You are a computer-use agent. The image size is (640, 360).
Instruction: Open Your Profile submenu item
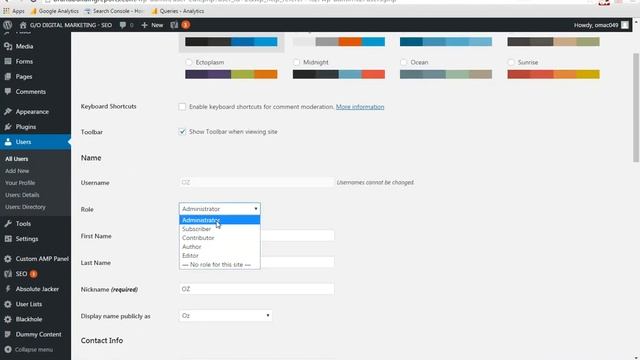point(20,183)
